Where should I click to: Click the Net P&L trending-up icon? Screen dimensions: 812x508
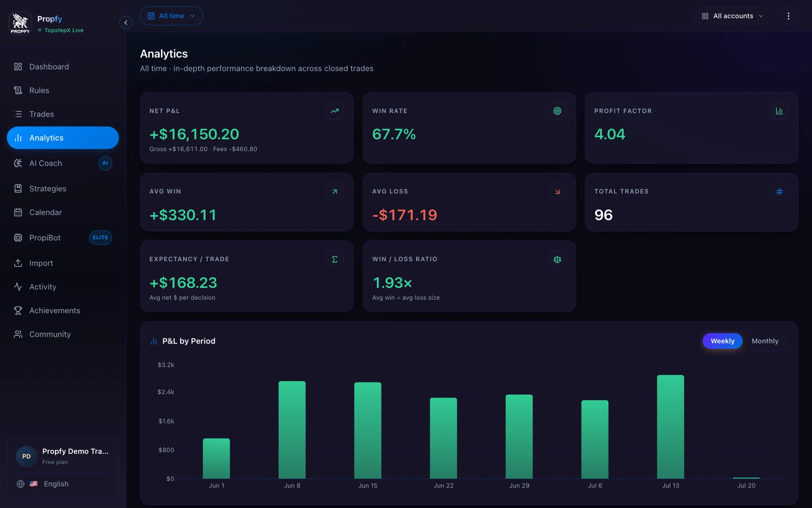pyautogui.click(x=335, y=111)
